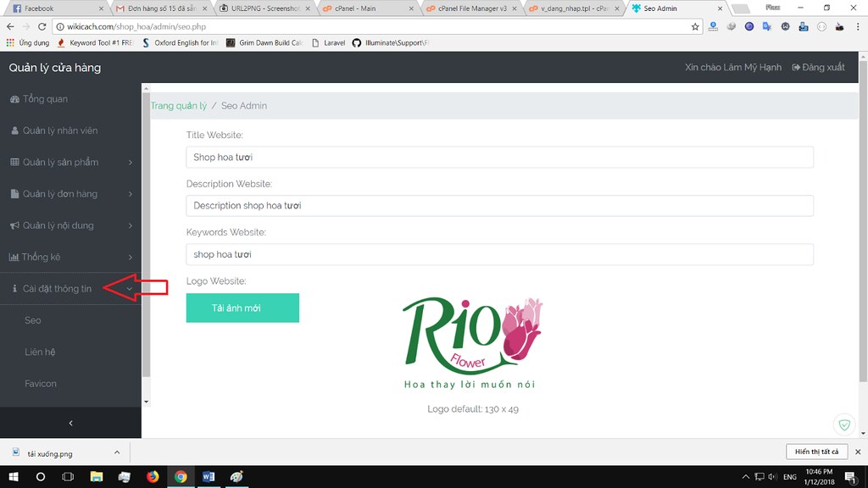Open the Windows Start menu
This screenshot has width=868, height=488.
[14, 476]
